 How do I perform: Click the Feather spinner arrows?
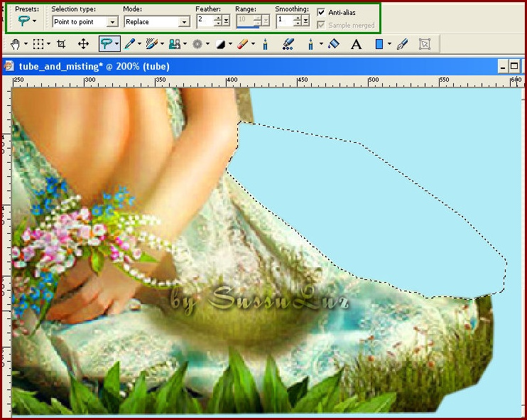(218, 21)
